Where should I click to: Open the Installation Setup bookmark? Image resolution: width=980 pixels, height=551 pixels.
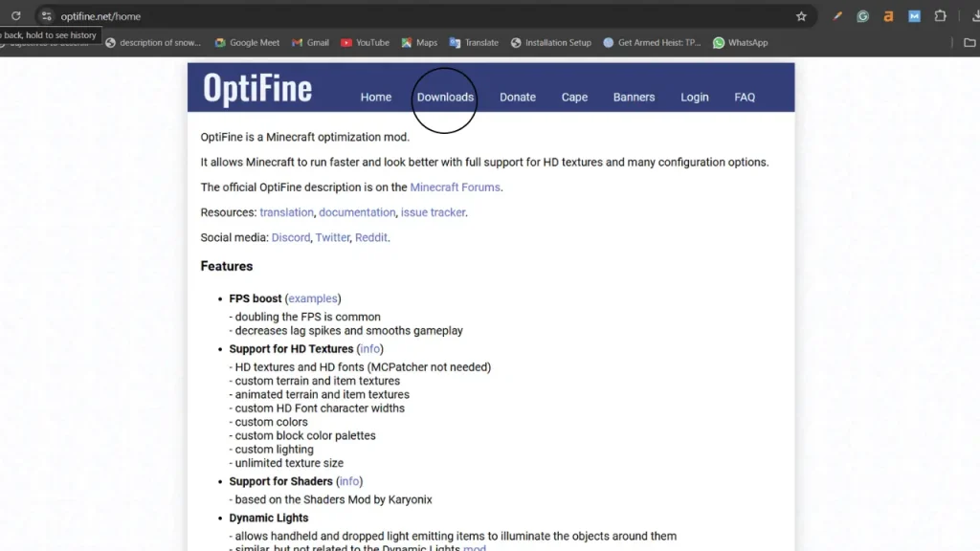click(550, 42)
